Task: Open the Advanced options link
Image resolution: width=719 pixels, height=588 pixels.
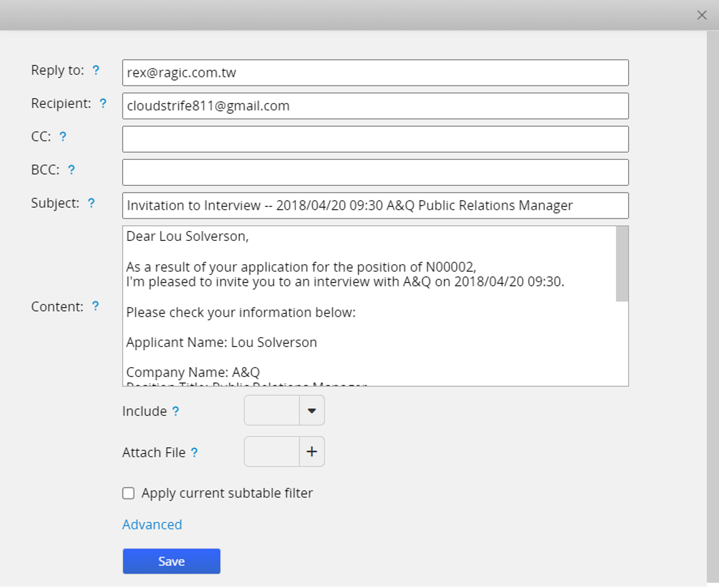Action: click(x=151, y=525)
